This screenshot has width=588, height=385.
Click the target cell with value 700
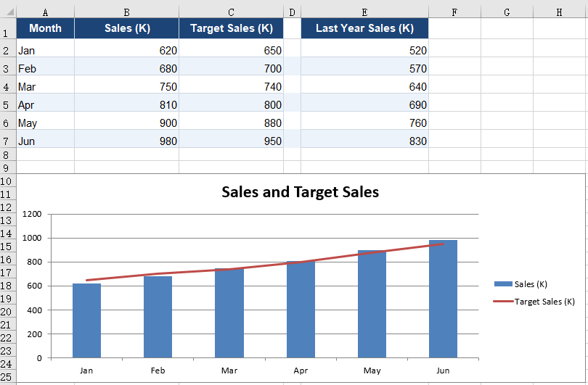tap(231, 66)
